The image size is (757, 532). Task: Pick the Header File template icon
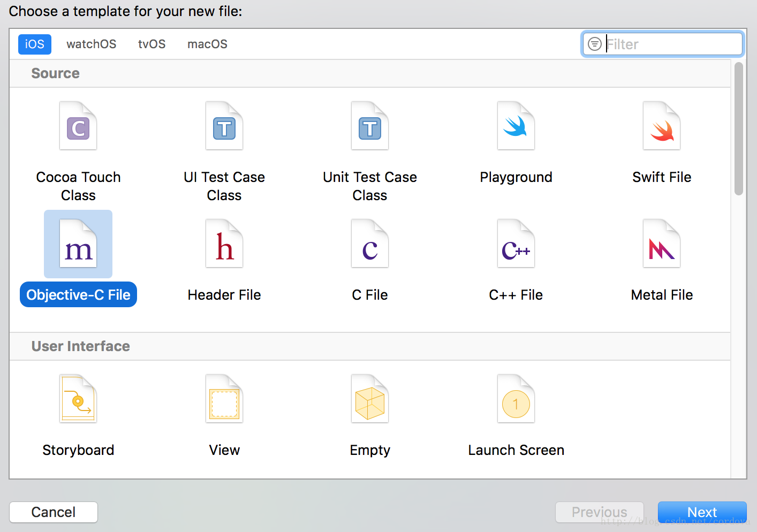coord(224,244)
